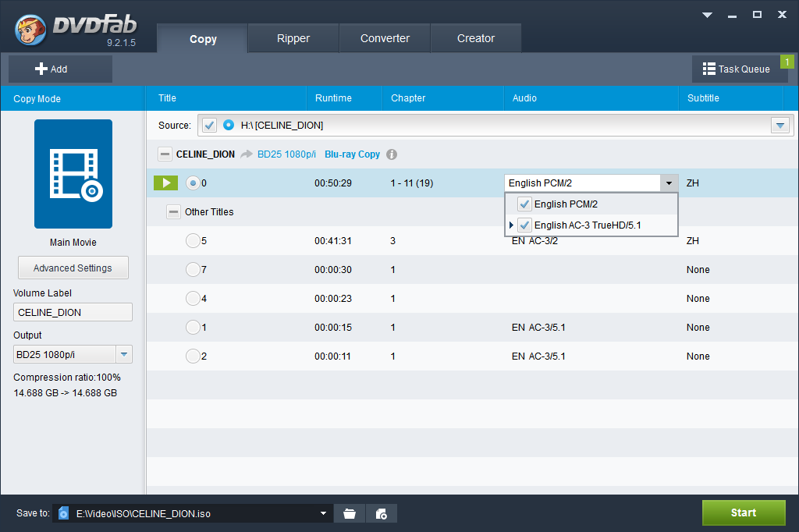799x532 pixels.
Task: Uncheck English PCM/2 audio track
Action: [524, 204]
